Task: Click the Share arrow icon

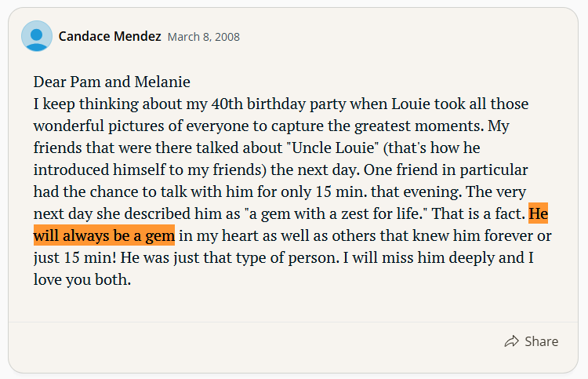Action: 511,341
